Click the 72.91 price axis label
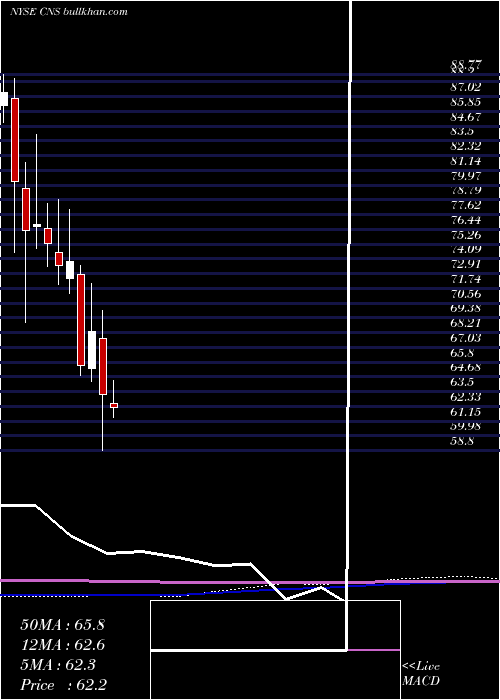 [x=466, y=264]
